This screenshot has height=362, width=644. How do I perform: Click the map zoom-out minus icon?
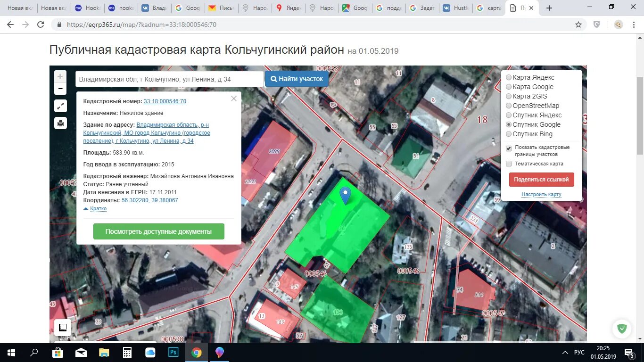tap(60, 88)
